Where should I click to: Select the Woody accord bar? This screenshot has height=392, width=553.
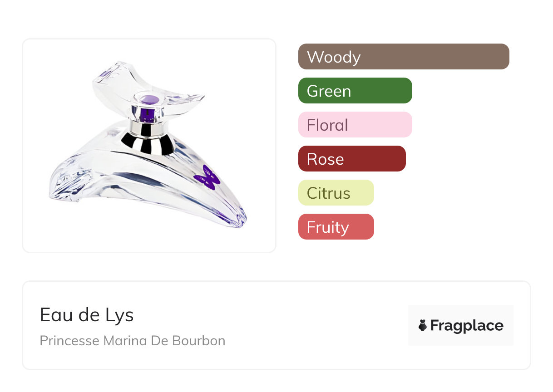coord(403,57)
